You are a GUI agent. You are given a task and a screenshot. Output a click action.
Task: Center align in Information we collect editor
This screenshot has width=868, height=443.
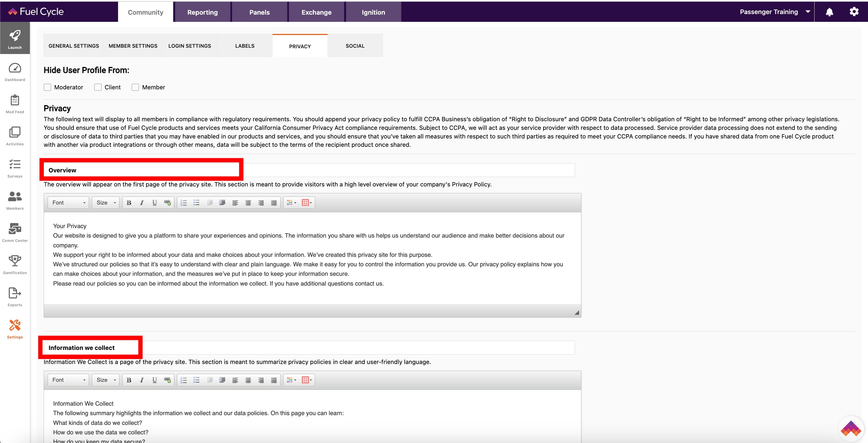248,380
